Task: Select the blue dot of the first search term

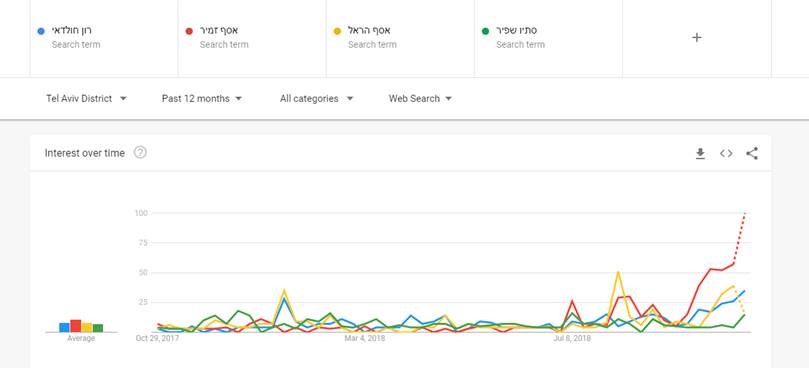Action: tap(41, 31)
